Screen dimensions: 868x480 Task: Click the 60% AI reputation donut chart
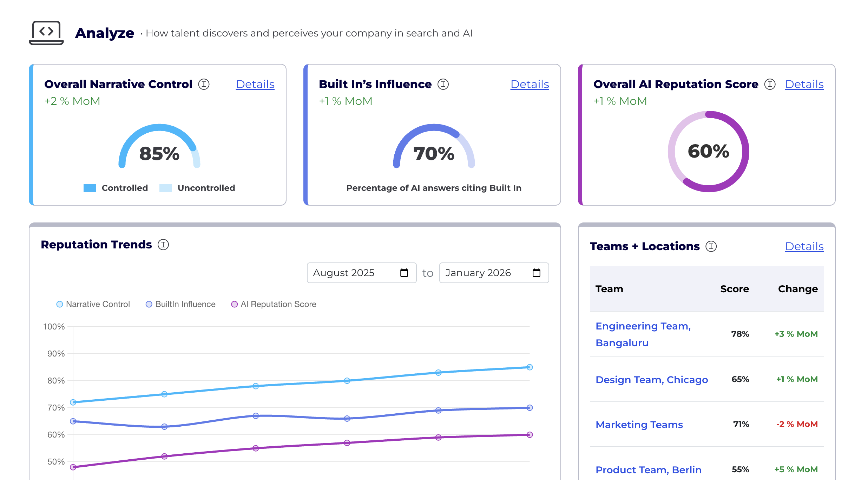click(709, 152)
